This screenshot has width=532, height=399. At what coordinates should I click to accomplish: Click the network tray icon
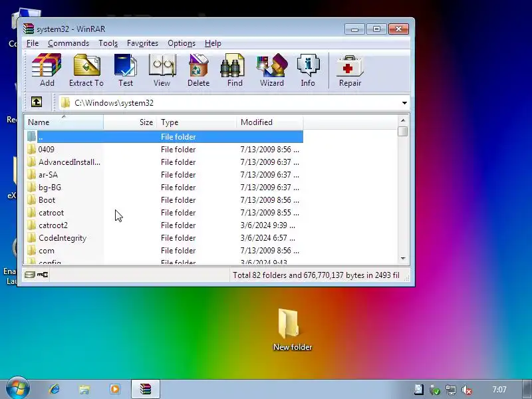click(451, 390)
